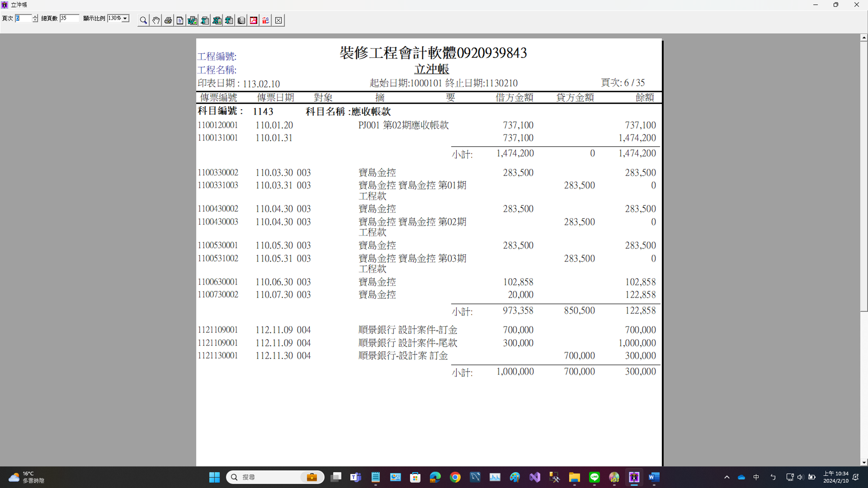868x488 pixels.
Task: Click the 總頁數 total pages field
Action: pyautogui.click(x=69, y=18)
